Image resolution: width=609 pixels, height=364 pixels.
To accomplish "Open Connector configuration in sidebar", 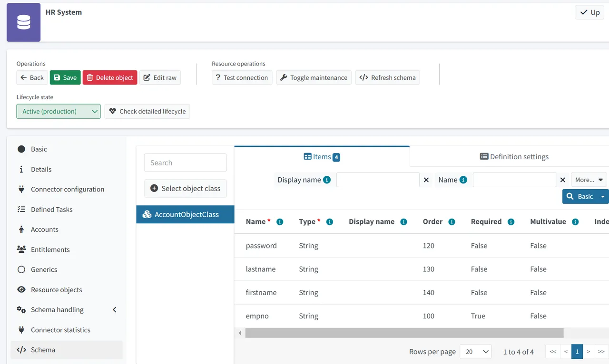I will (67, 189).
